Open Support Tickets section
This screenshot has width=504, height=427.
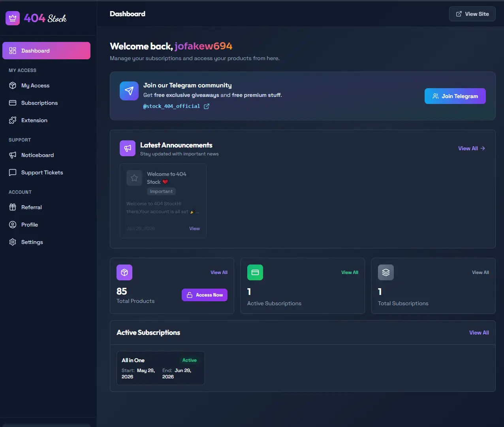pos(46,172)
